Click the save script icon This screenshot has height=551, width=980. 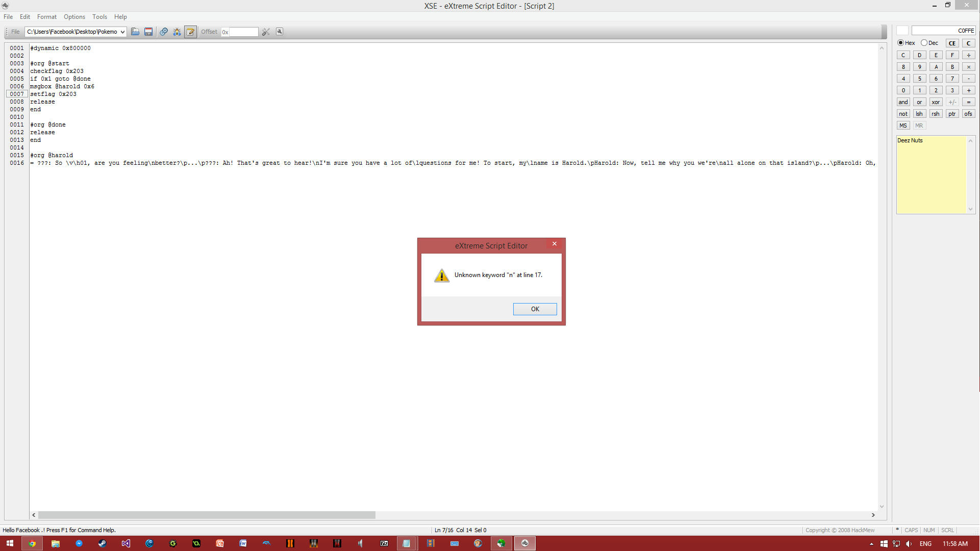pyautogui.click(x=149, y=32)
